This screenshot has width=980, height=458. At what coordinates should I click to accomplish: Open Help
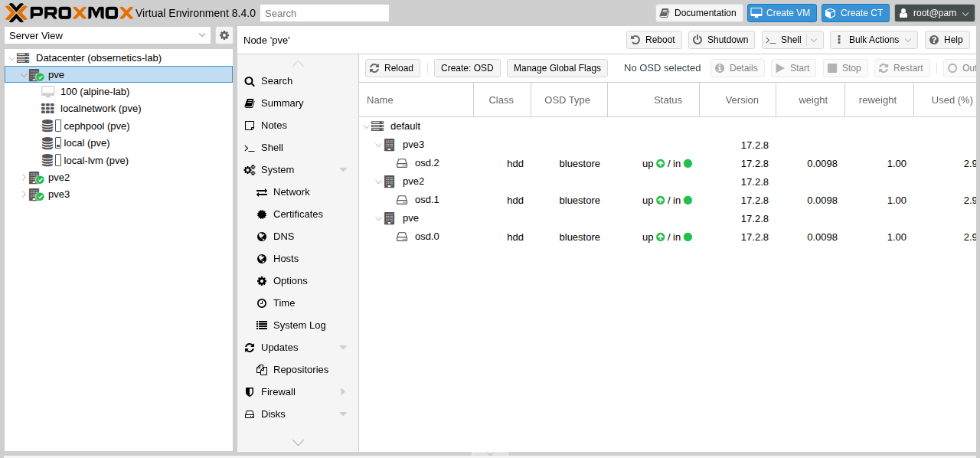pos(947,40)
